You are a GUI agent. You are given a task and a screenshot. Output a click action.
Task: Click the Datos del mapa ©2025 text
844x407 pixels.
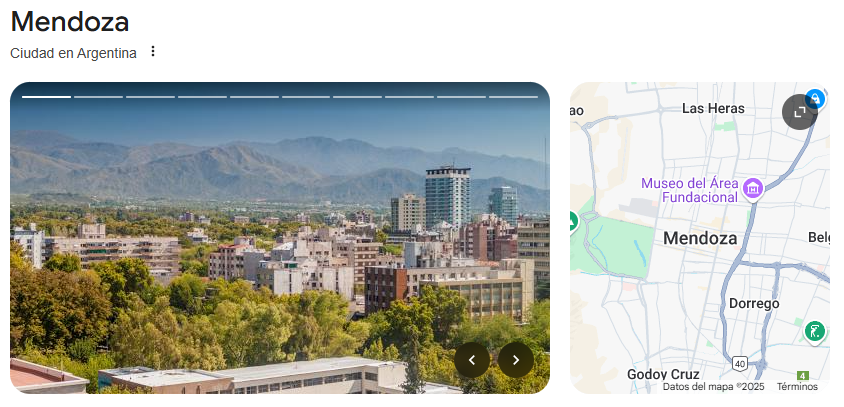714,387
